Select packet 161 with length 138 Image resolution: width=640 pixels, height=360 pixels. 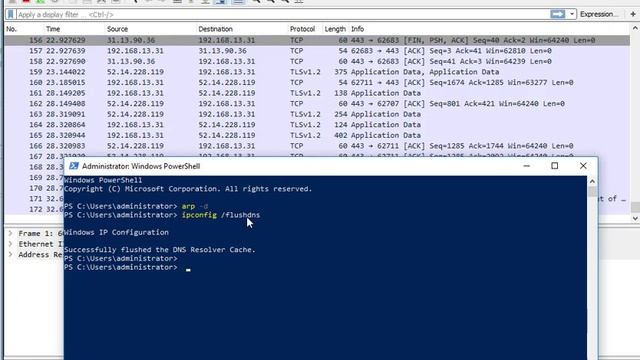pyautogui.click(x=317, y=93)
